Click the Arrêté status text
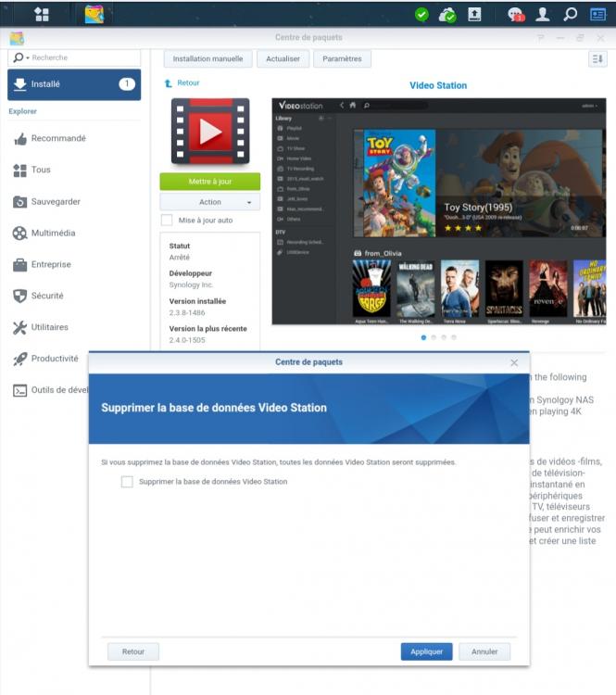Image resolution: width=616 pixels, height=695 pixels. 179,258
